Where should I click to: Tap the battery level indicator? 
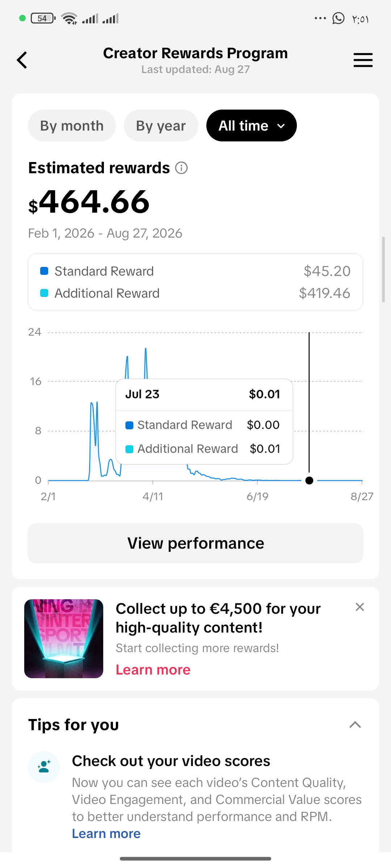[x=43, y=18]
